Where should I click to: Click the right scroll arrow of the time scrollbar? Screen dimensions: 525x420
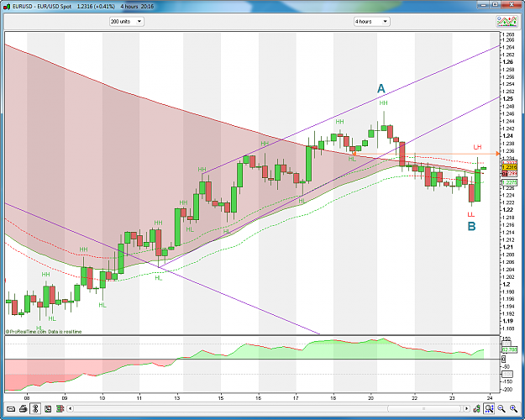(466, 408)
